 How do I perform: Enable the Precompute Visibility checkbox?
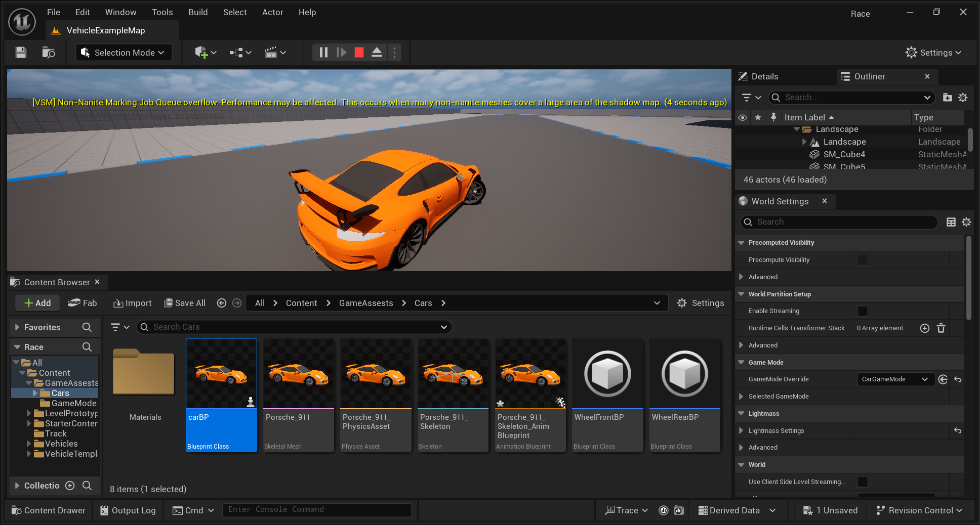pyautogui.click(x=863, y=260)
